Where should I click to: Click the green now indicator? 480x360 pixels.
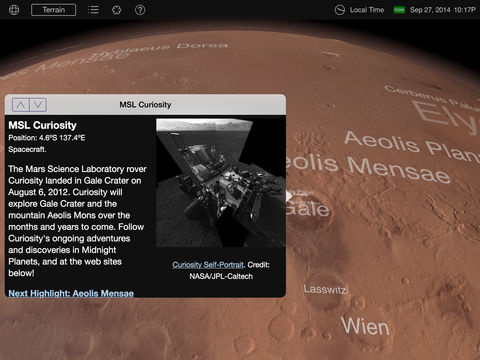(399, 10)
